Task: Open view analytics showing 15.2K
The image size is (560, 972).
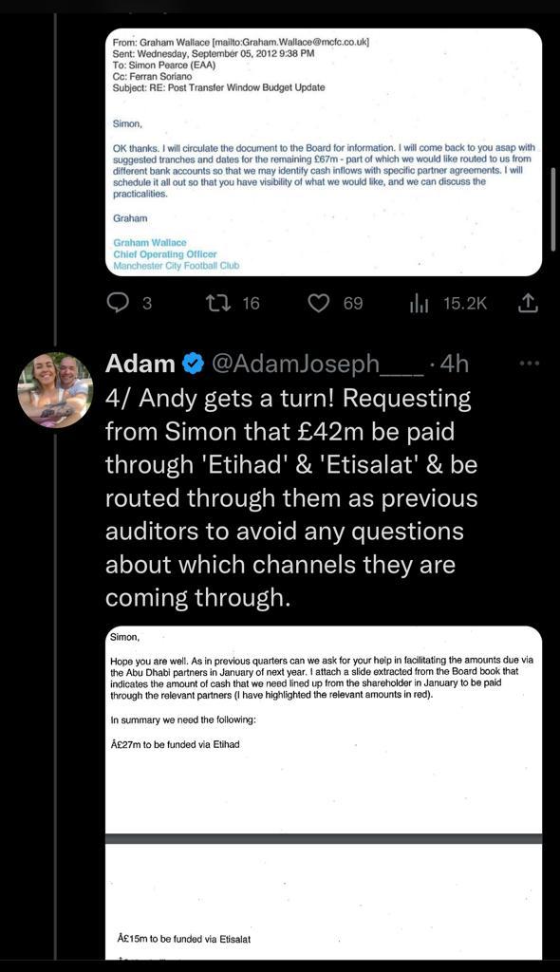Action: pos(420,303)
